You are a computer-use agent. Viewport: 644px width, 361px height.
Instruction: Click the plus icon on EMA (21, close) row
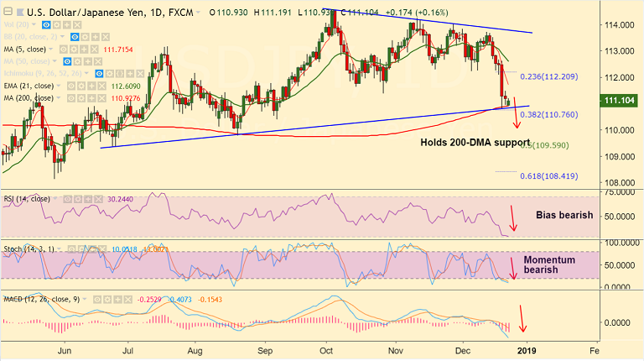click(91, 86)
